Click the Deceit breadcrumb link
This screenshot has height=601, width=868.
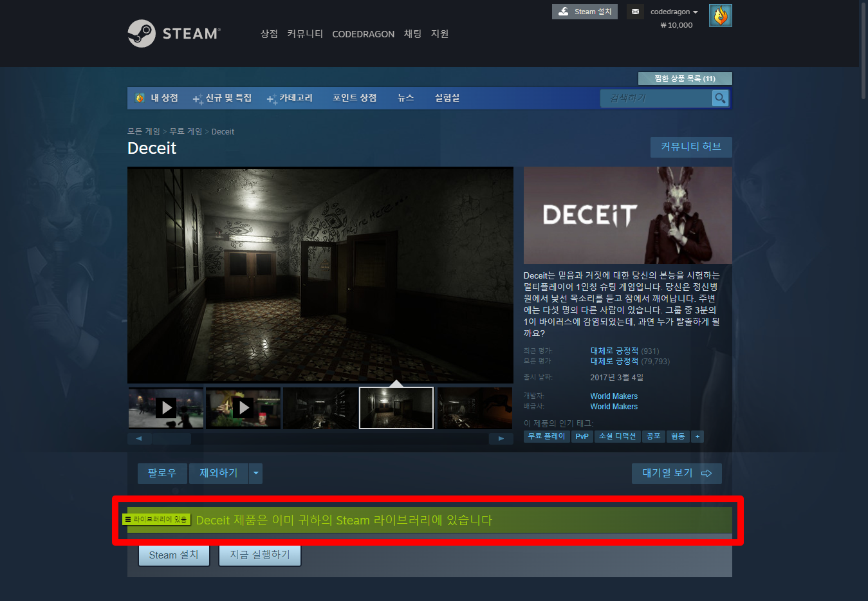(x=223, y=131)
